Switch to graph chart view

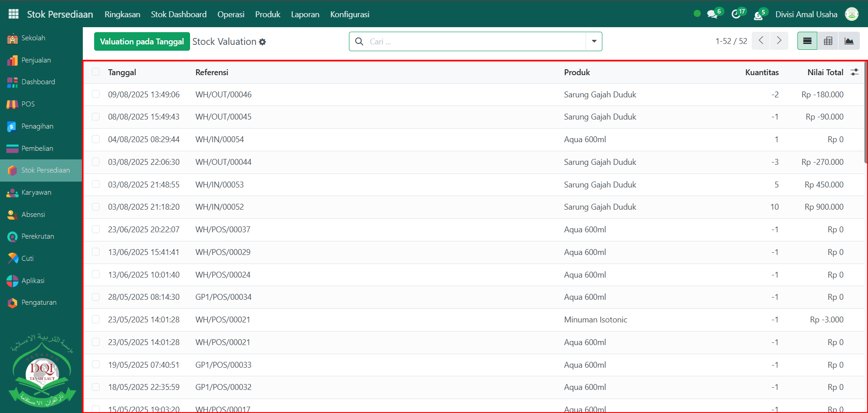(849, 41)
